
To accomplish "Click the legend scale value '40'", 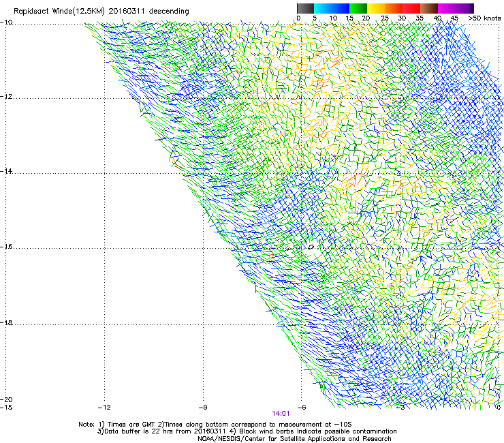I will click(437, 18).
